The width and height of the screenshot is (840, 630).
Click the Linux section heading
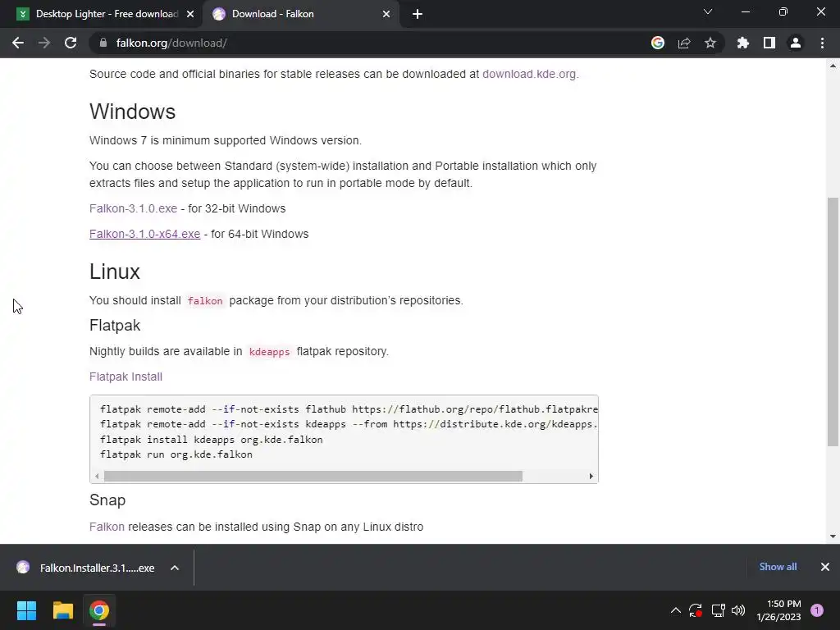115,272
